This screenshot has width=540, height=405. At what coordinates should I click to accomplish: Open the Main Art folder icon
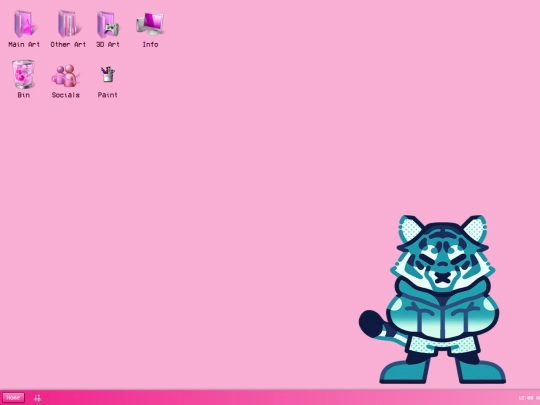pyautogui.click(x=24, y=24)
